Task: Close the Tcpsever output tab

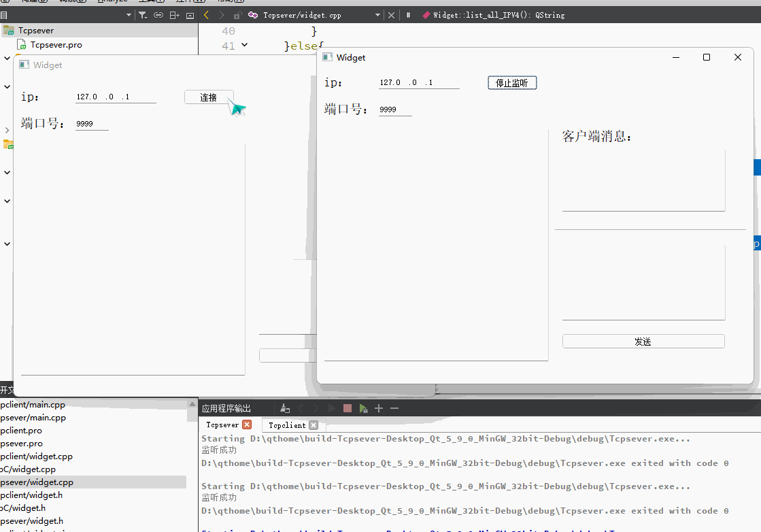Action: click(247, 425)
